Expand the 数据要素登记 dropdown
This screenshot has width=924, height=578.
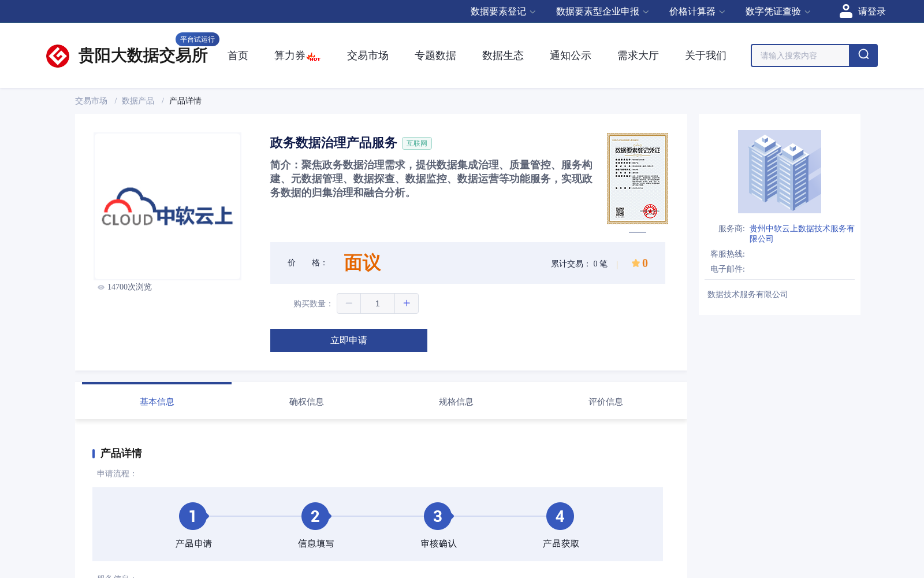click(503, 12)
